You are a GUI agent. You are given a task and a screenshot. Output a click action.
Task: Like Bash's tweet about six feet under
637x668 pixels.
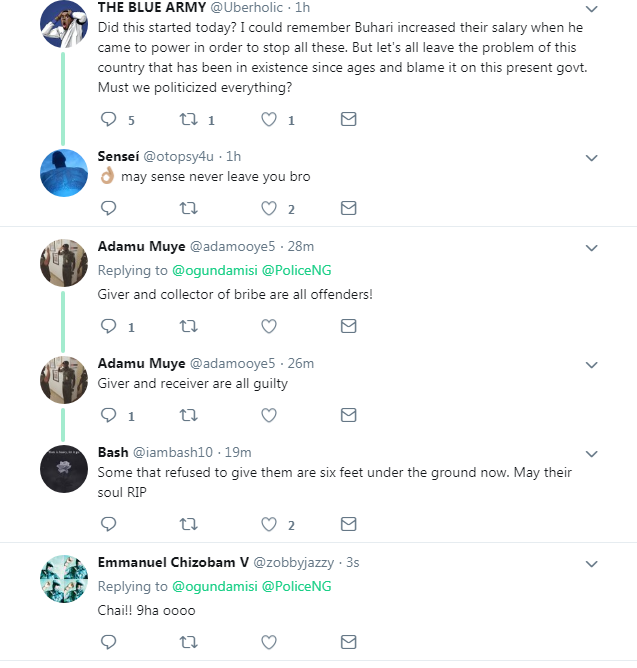coord(268,524)
